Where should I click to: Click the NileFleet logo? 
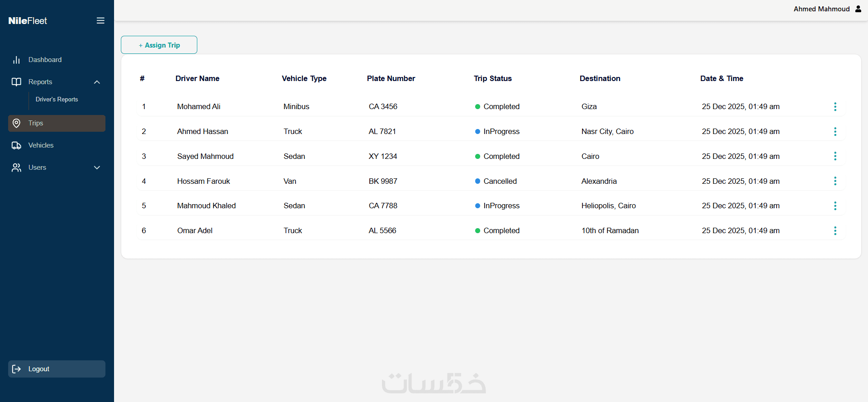[x=28, y=21]
